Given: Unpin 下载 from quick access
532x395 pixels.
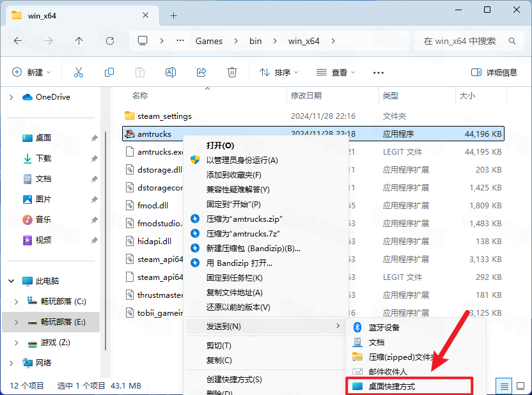Looking at the screenshot, I should [95, 159].
